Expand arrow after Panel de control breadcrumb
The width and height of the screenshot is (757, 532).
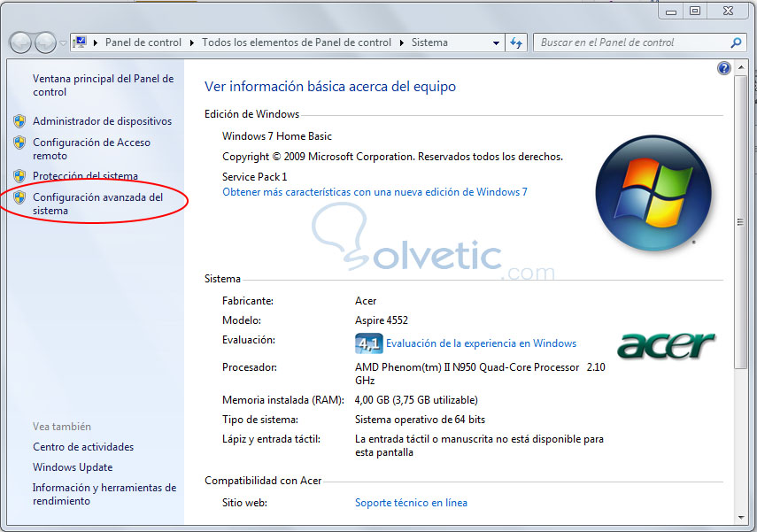coord(192,43)
